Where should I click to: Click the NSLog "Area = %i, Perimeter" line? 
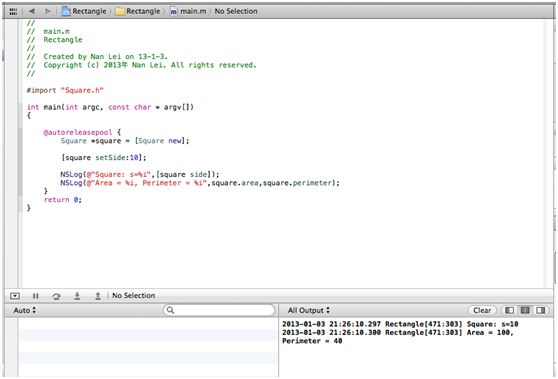coord(200,183)
